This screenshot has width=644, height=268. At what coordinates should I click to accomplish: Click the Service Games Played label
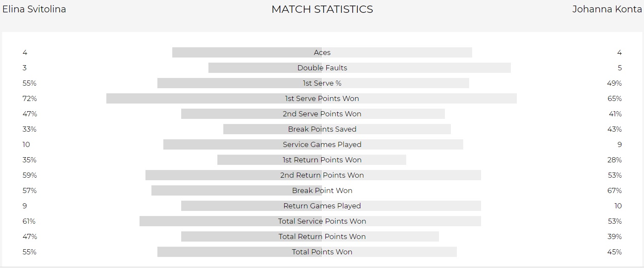(322, 144)
